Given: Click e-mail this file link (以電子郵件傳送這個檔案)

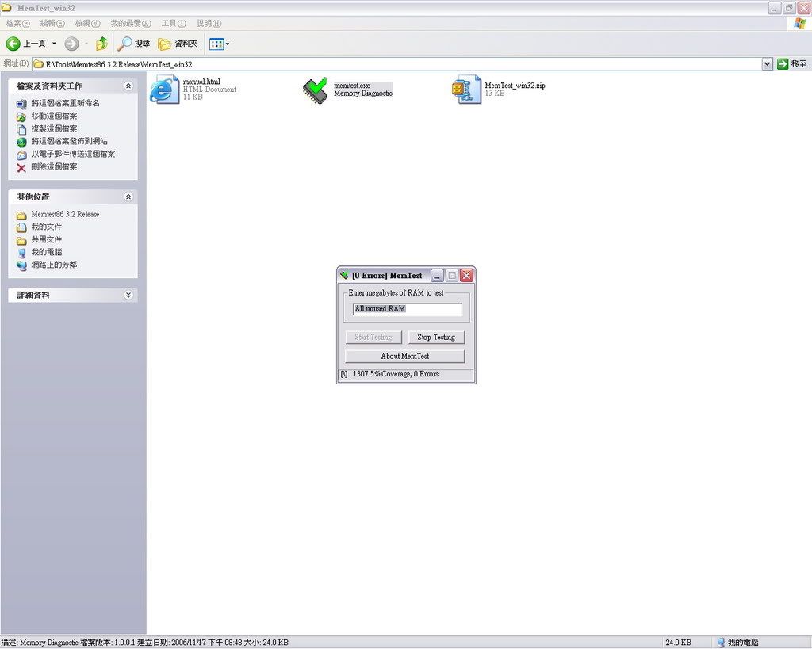Looking at the screenshot, I should click(x=73, y=154).
